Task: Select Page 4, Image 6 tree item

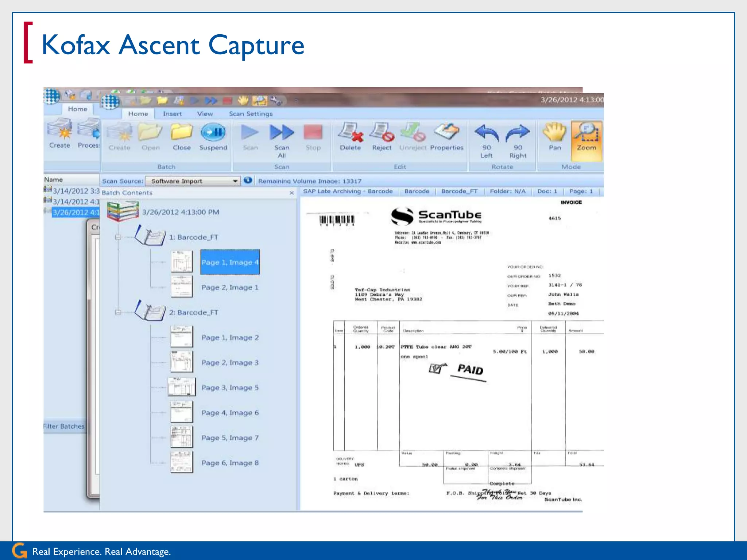Action: click(230, 413)
